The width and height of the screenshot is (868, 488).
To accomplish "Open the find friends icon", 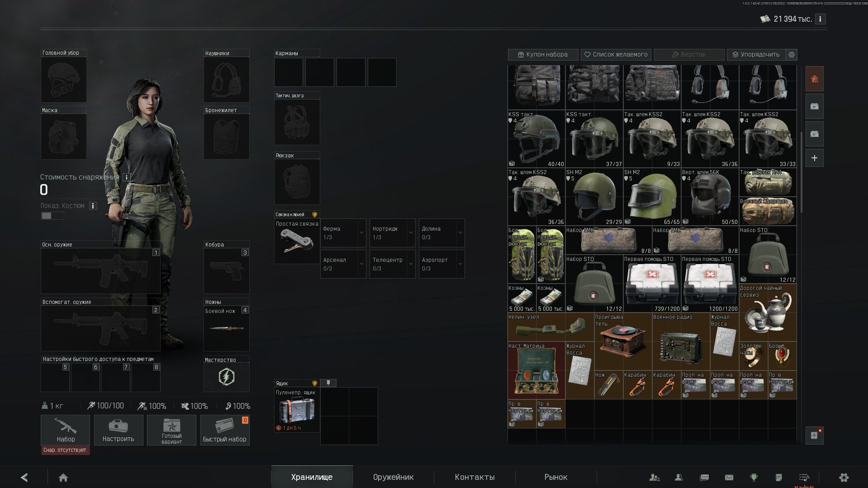I will click(x=654, y=477).
